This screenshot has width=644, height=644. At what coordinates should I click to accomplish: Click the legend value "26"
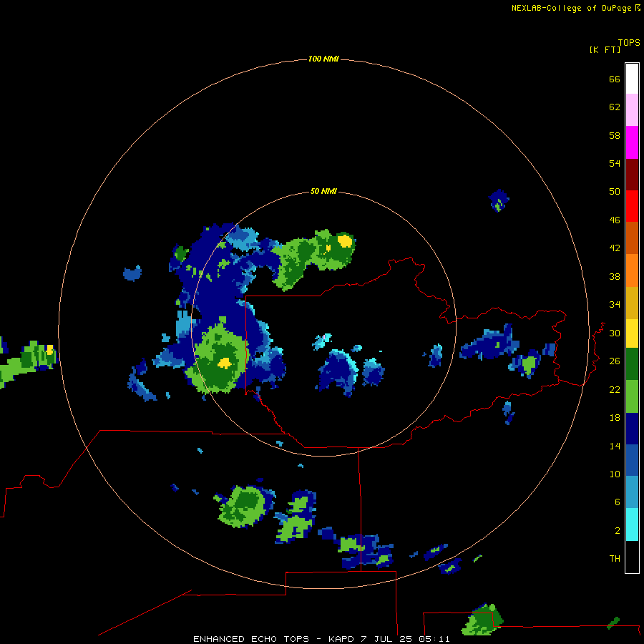[615, 361]
